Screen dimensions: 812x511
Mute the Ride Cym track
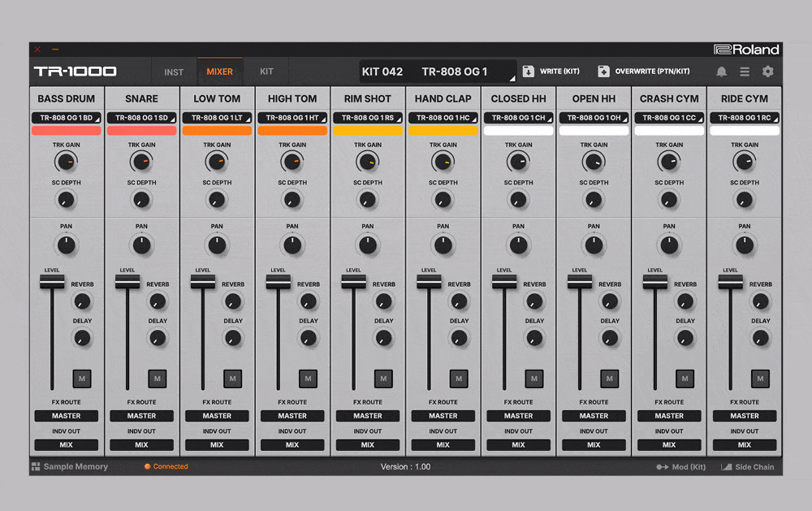760,379
